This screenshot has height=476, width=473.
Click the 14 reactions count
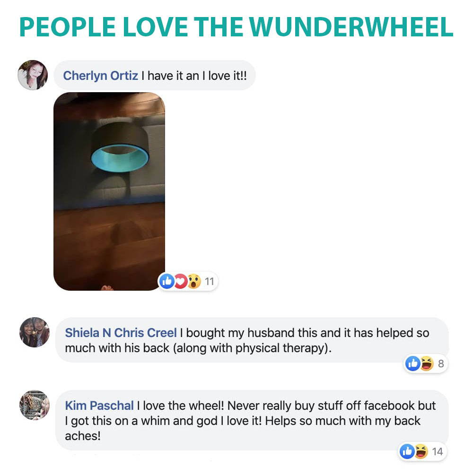pyautogui.click(x=437, y=452)
